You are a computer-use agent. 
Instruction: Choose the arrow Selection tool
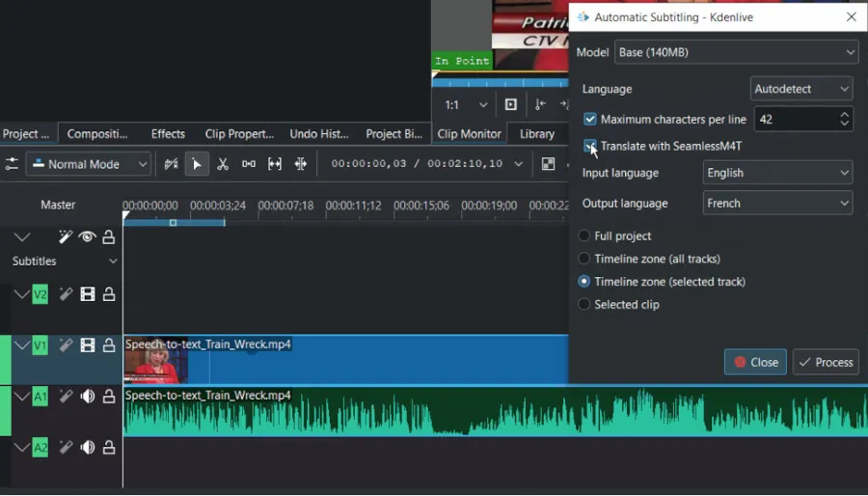(197, 164)
